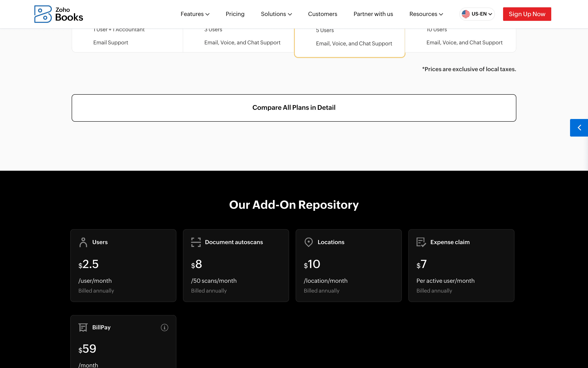Click the Zoho Books logo
588x368 pixels.
(x=59, y=14)
